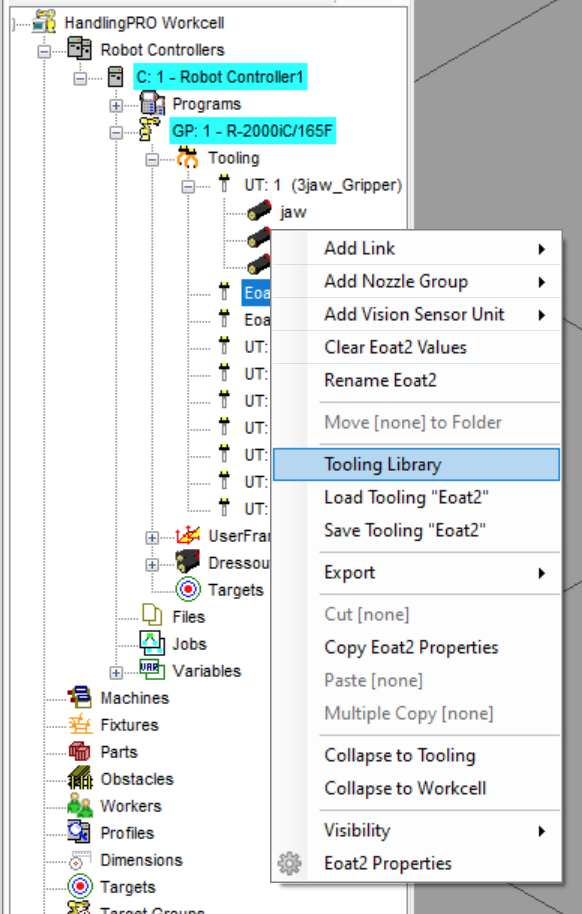Choose Collapse to Tooling
582x914 pixels.
(x=416, y=755)
